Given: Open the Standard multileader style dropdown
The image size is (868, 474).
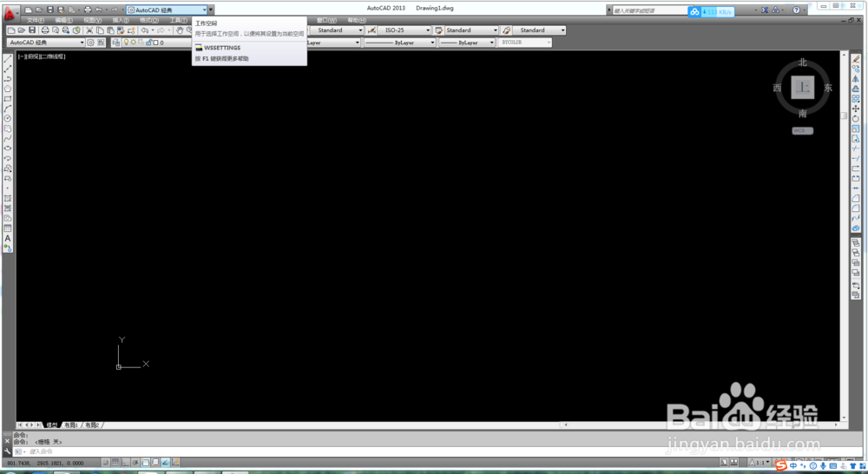Looking at the screenshot, I should [539, 30].
